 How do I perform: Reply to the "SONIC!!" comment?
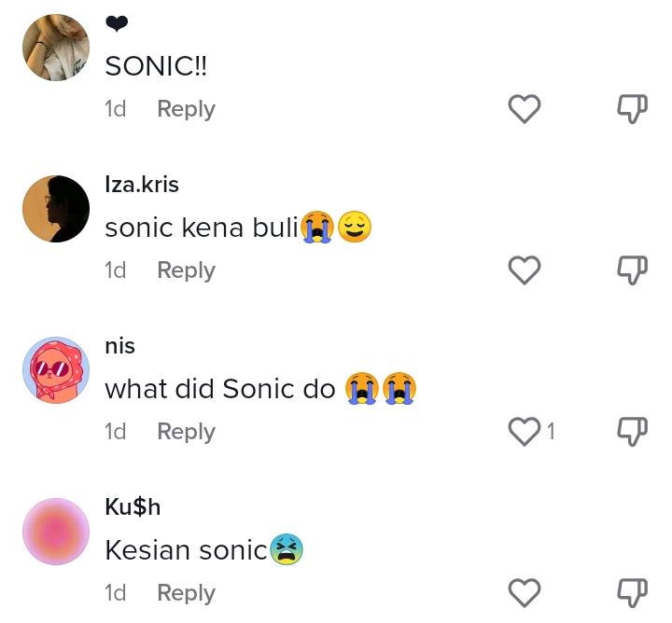pos(186,109)
